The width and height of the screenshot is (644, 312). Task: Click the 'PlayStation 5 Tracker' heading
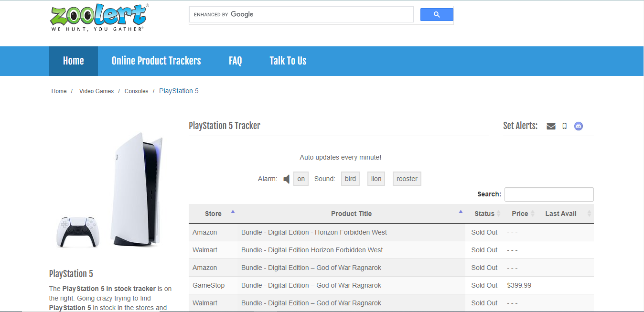[225, 126]
